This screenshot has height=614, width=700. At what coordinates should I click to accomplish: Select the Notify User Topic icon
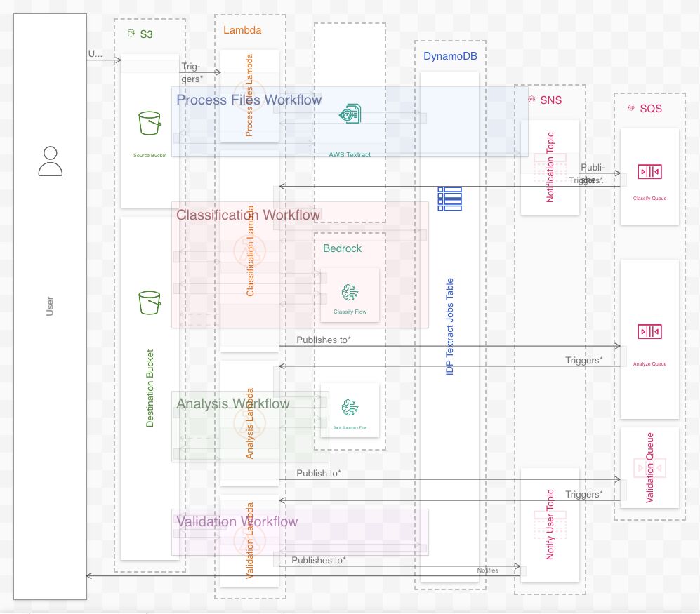[x=550, y=525]
